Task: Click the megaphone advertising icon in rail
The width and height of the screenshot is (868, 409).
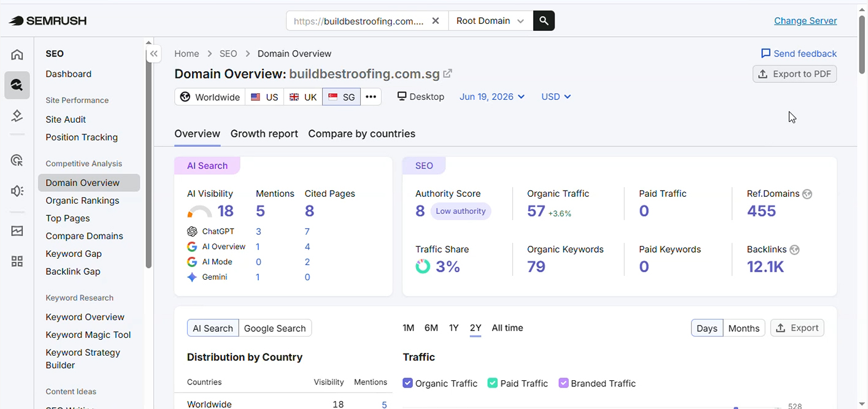Action: tap(17, 191)
